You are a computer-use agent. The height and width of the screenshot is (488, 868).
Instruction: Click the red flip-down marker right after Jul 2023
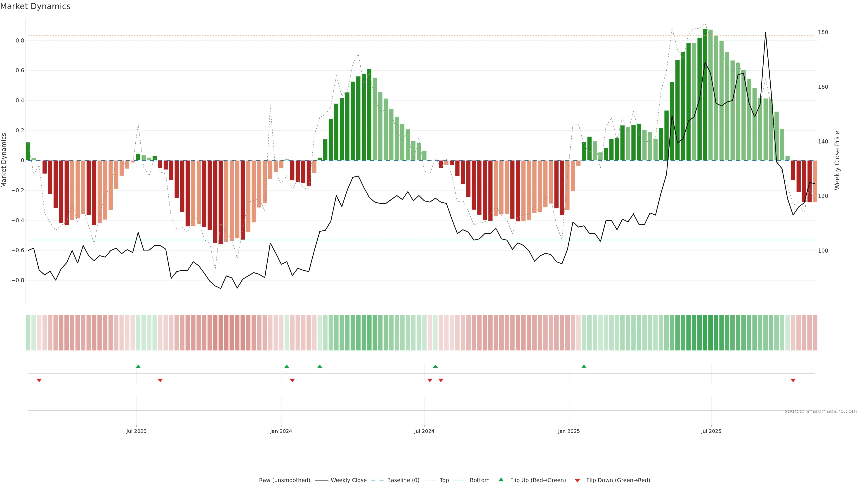(160, 380)
